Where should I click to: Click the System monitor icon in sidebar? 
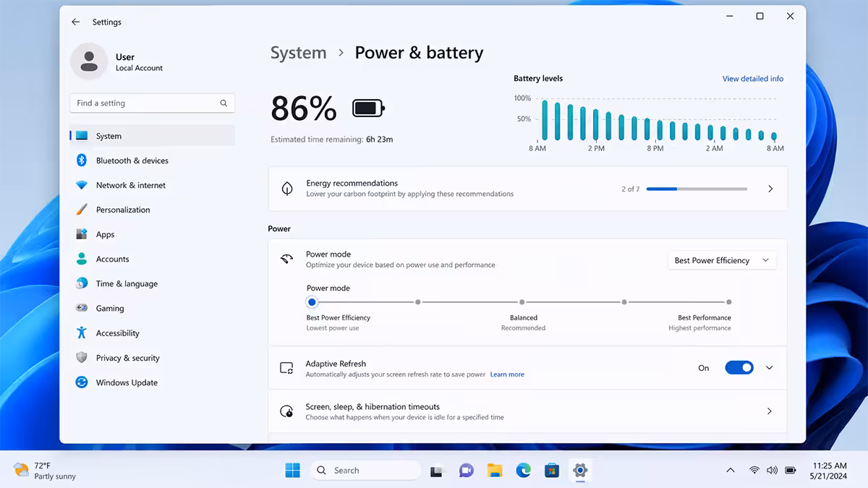click(x=82, y=136)
